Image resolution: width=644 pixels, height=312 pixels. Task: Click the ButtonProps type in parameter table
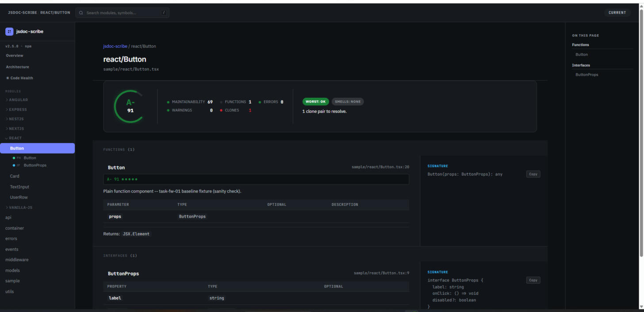tap(192, 217)
